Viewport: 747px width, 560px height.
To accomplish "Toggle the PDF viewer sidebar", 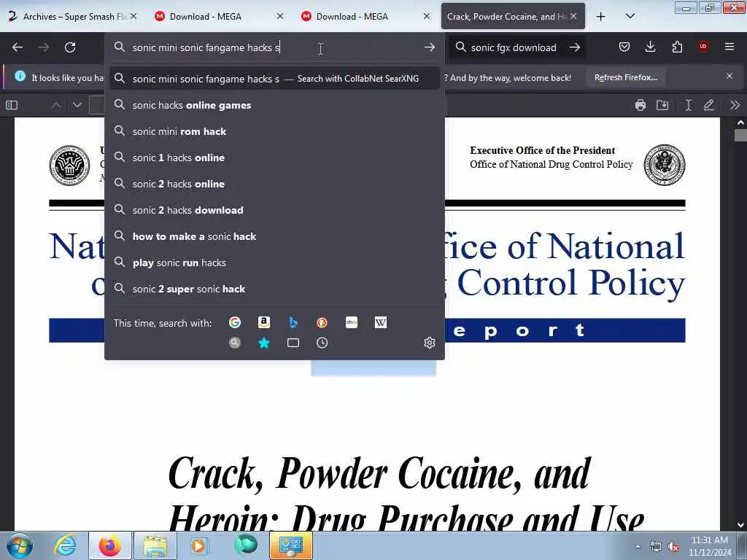I will pyautogui.click(x=12, y=105).
